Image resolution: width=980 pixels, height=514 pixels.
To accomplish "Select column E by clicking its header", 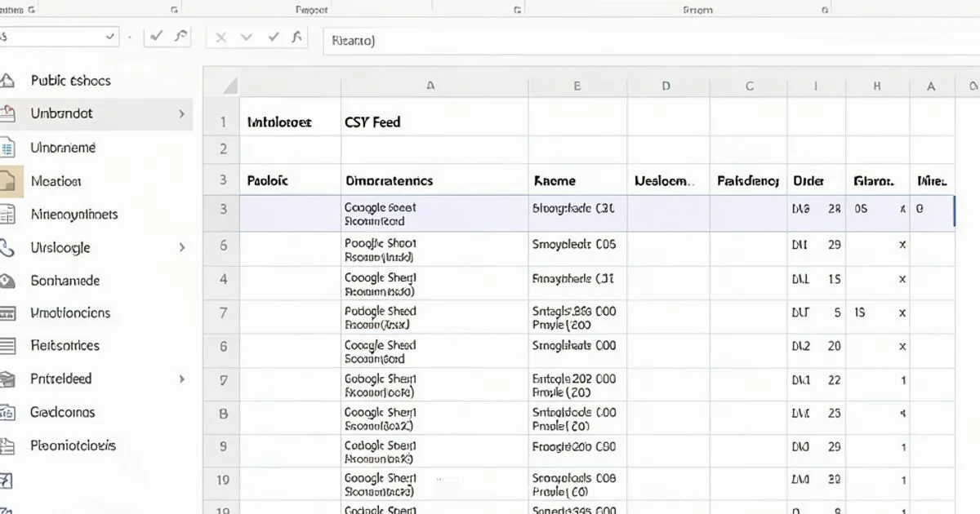I will pos(577,84).
